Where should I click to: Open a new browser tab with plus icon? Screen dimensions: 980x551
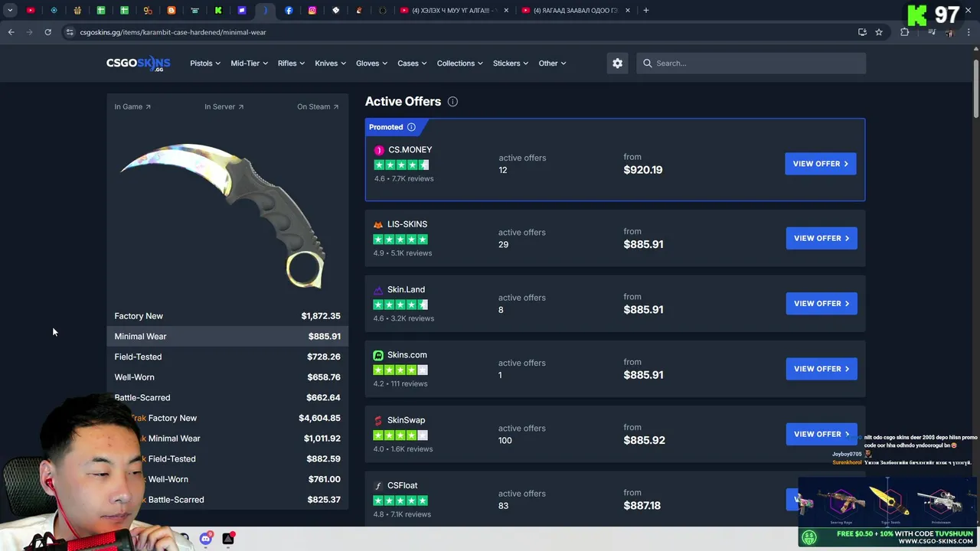tap(645, 11)
